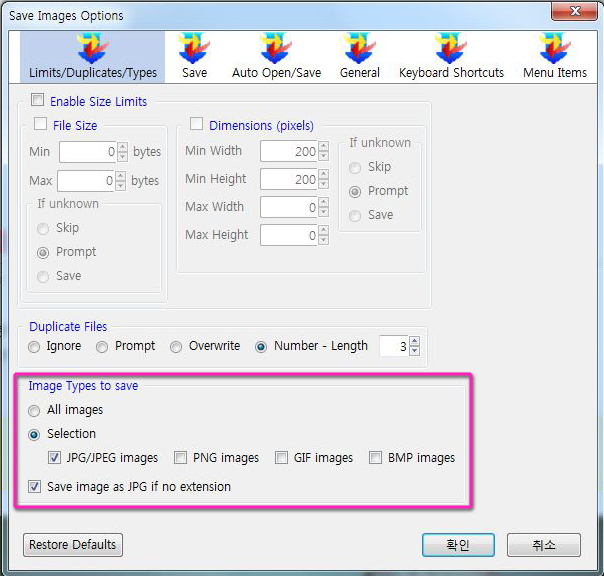The height and width of the screenshot is (576, 604).
Task: Increase Min bytes with up arrow
Action: (x=122, y=147)
